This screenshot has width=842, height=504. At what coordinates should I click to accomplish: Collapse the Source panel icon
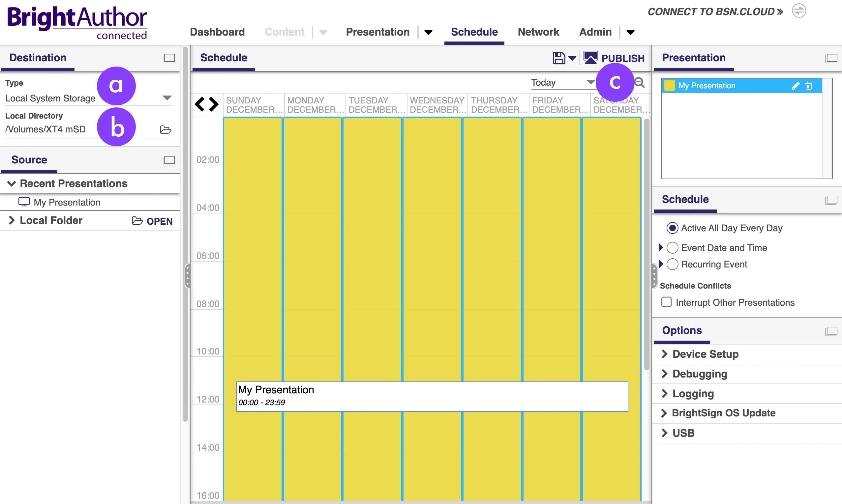168,160
